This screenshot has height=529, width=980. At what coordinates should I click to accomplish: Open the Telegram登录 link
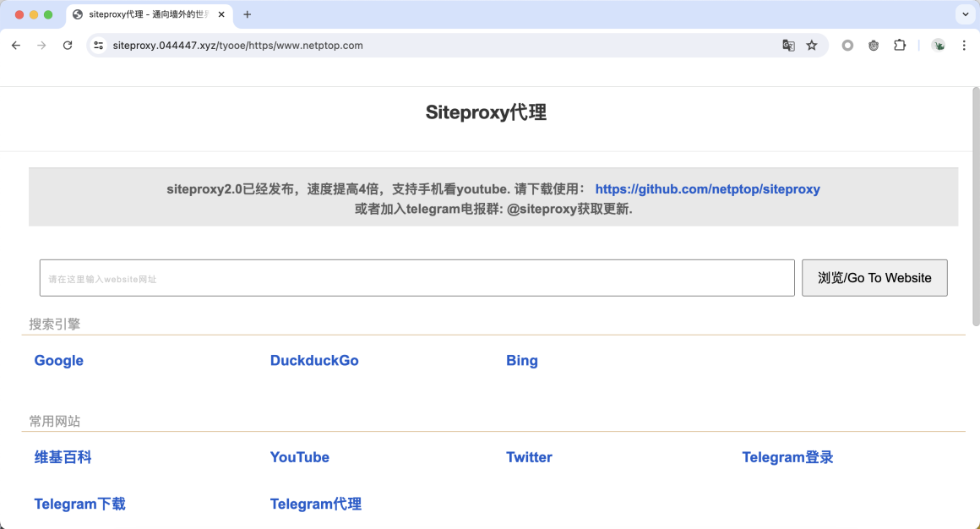pyautogui.click(x=787, y=457)
